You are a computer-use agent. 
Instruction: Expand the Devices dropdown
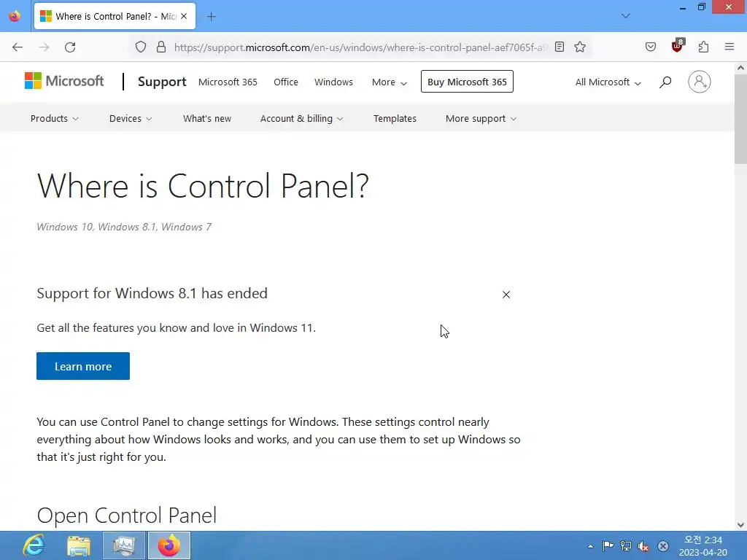(x=131, y=119)
